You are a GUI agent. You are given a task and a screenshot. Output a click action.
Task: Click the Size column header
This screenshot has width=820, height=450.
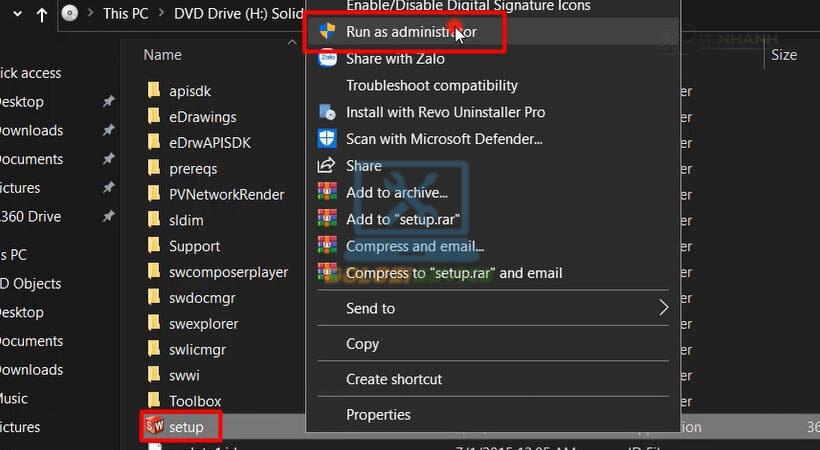point(784,55)
